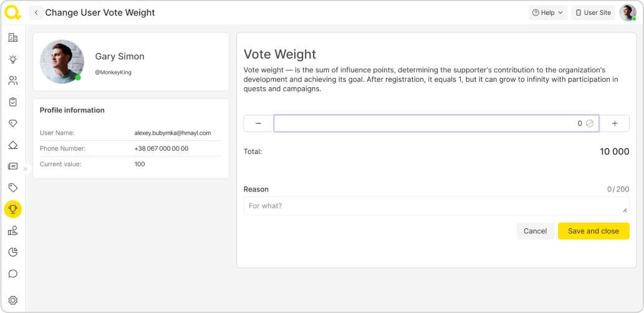The width and height of the screenshot is (644, 313).
Task: Open the lightbulb ideas icon
Action: tap(12, 59)
